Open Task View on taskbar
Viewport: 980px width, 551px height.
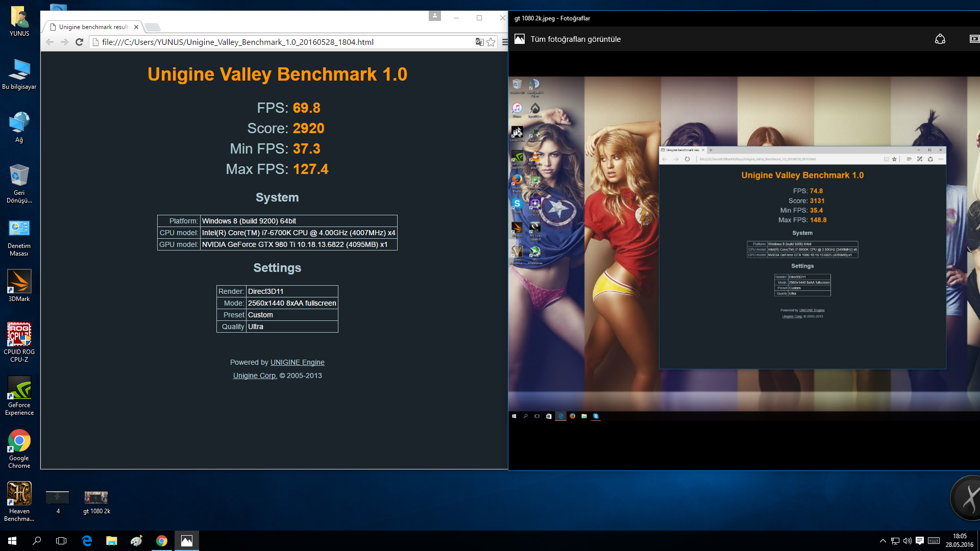61,541
